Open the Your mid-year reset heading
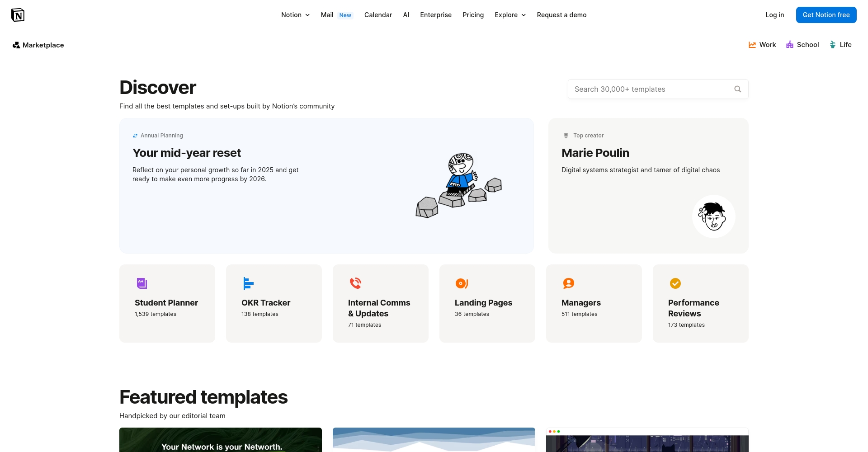The width and height of the screenshot is (868, 452). (x=187, y=153)
